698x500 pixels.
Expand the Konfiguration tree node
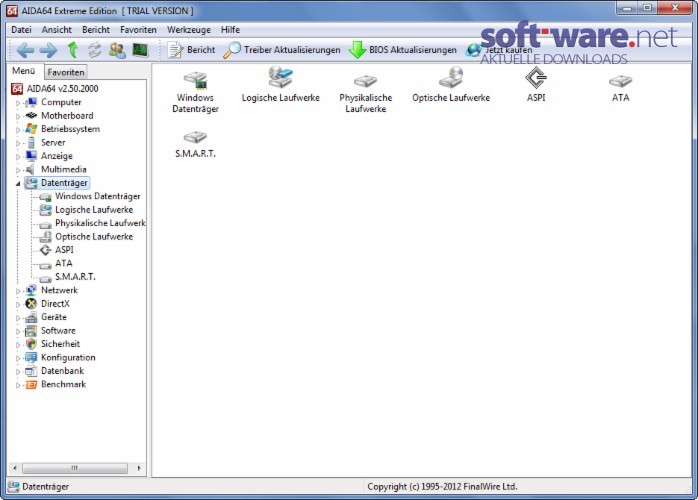(18, 358)
